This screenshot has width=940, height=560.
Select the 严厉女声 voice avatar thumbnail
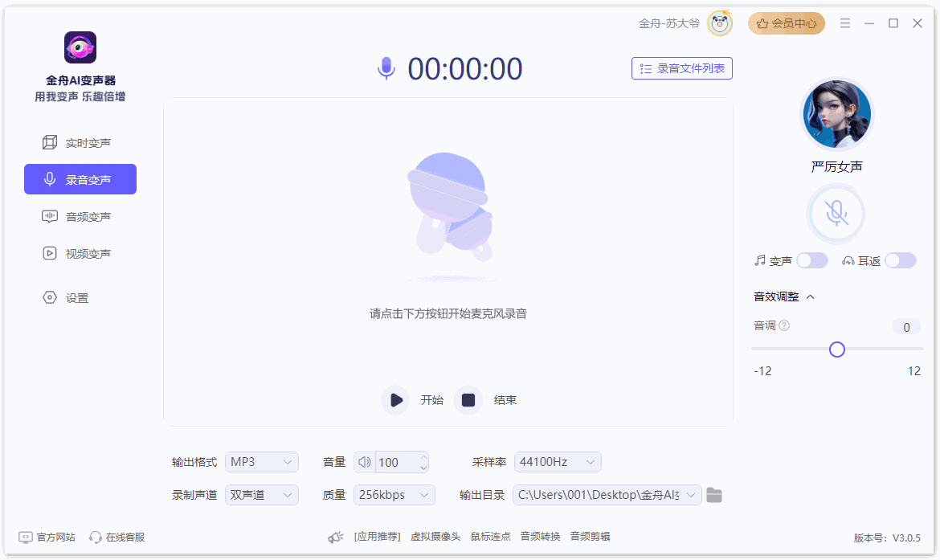click(x=836, y=114)
